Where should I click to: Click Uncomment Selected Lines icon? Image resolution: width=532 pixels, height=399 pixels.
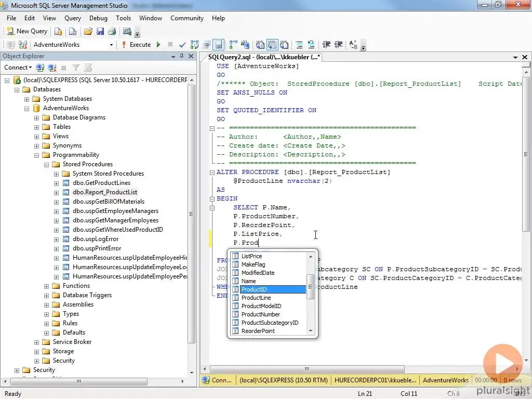pos(311,45)
